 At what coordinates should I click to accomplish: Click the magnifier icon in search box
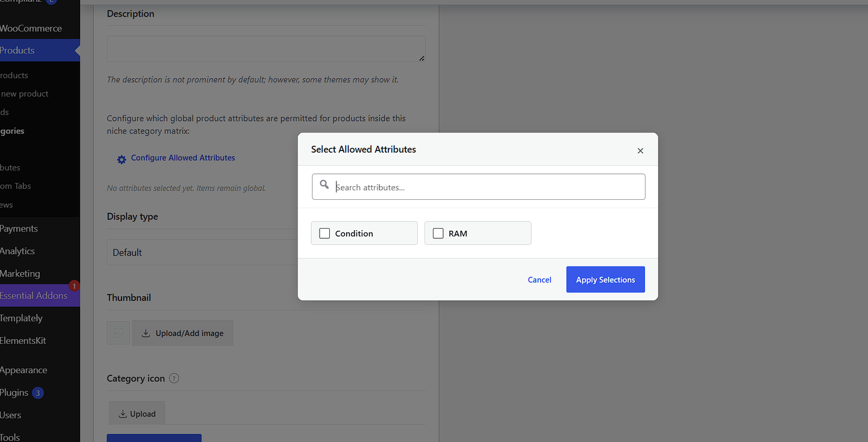coord(324,185)
